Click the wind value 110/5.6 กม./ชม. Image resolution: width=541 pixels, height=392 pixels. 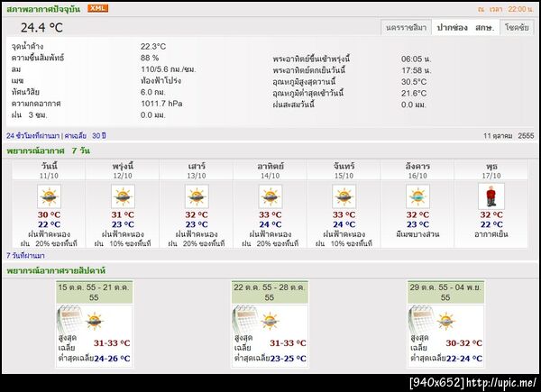point(169,69)
